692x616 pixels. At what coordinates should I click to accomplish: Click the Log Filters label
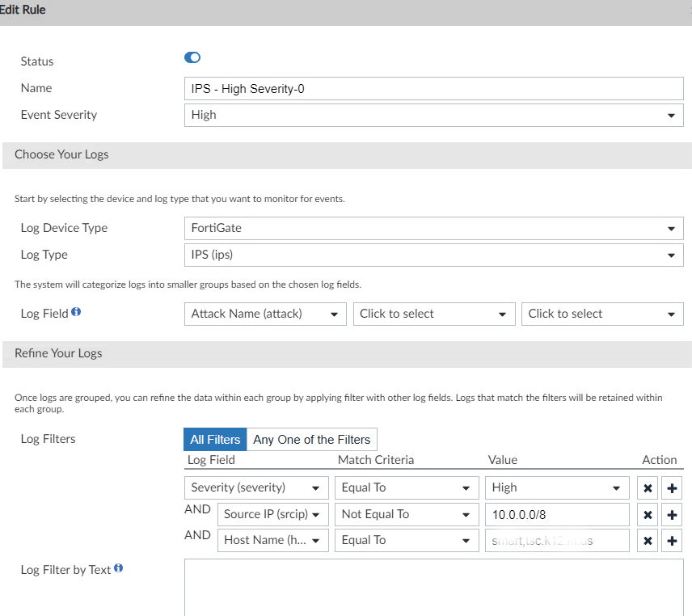click(49, 439)
